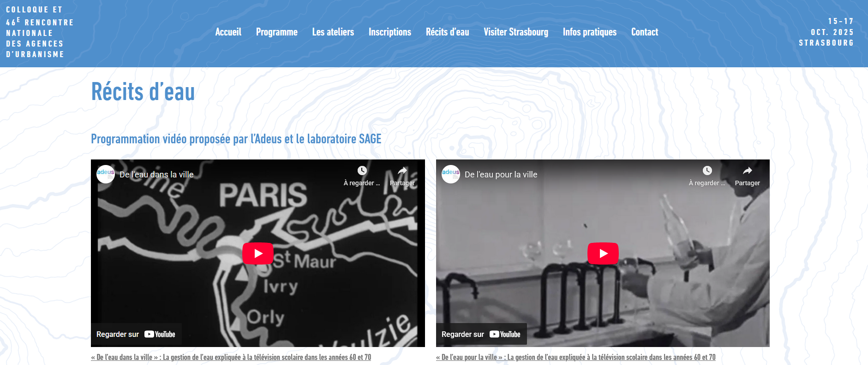Select Inscriptions in the top menu
This screenshot has width=868, height=365.
(x=390, y=32)
